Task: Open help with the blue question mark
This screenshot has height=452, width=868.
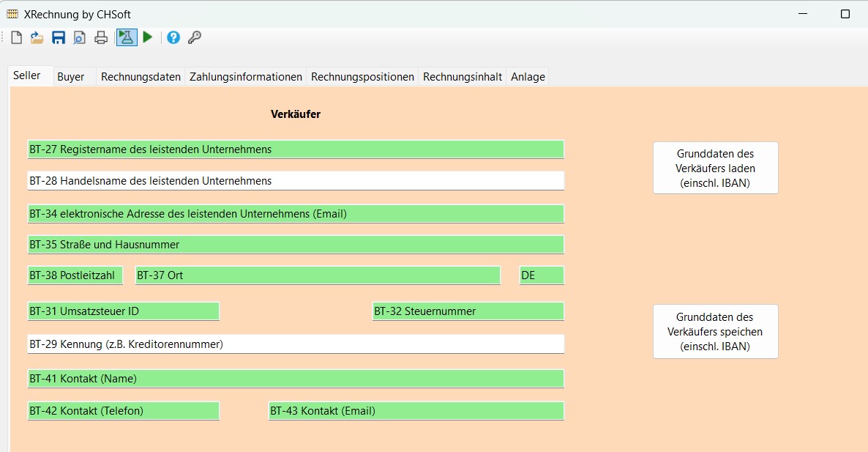Action: [173, 37]
